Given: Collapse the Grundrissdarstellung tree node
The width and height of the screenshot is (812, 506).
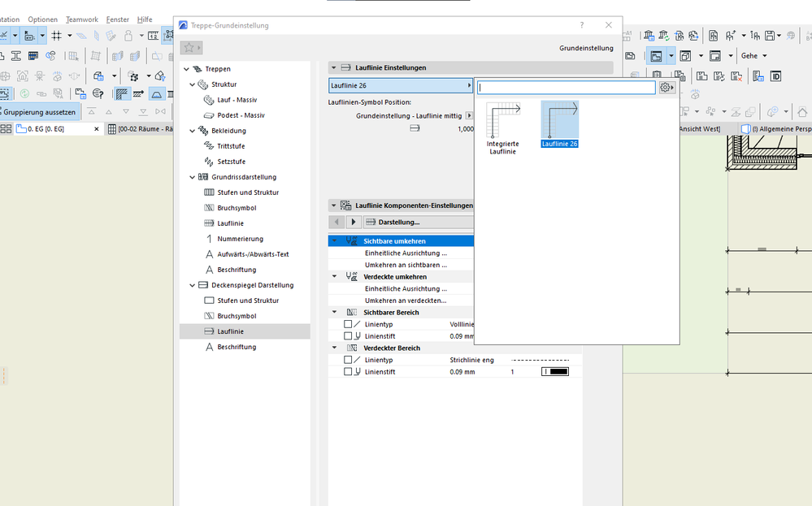Looking at the screenshot, I should [193, 177].
